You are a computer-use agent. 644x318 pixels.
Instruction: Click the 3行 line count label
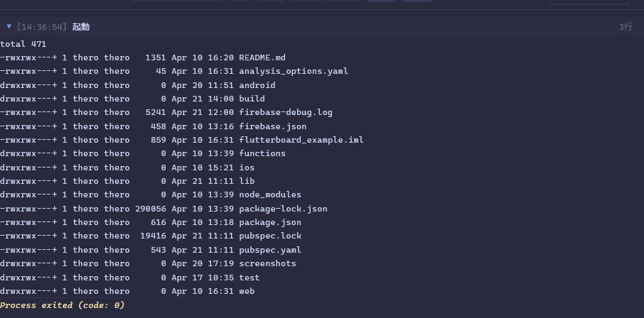pos(625,27)
